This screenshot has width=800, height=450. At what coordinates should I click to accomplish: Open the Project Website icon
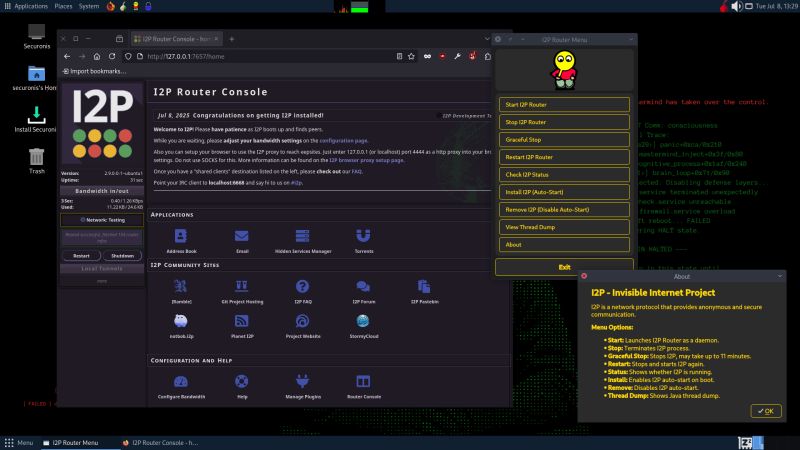303,321
